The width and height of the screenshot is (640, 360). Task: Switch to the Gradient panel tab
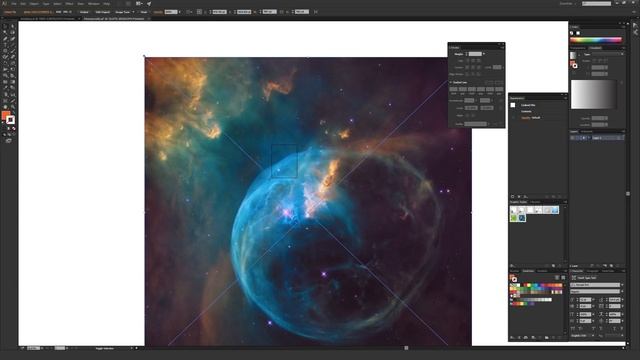pyautogui.click(x=596, y=48)
